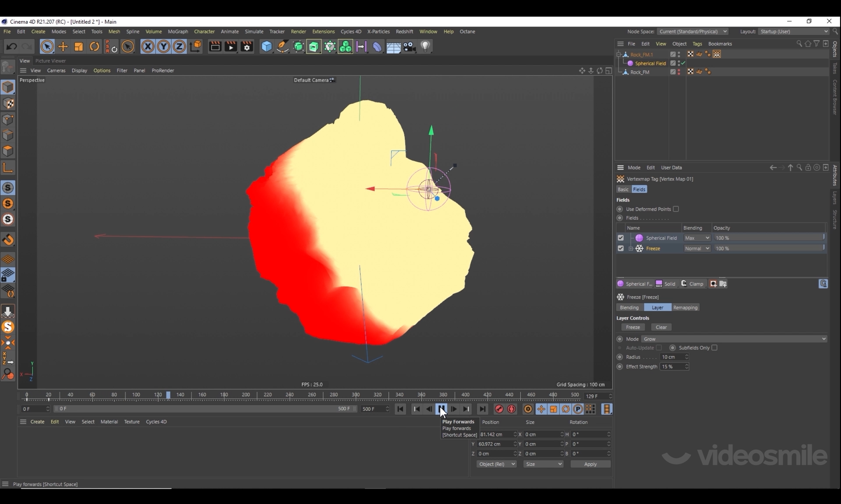Open the MoGraph menu
The width and height of the screenshot is (841, 504).
coord(178,32)
